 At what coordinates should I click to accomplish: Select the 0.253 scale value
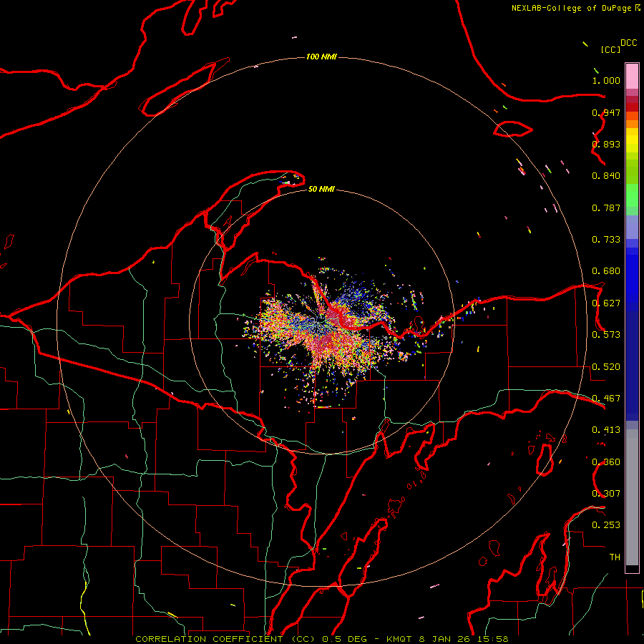[x=606, y=525]
